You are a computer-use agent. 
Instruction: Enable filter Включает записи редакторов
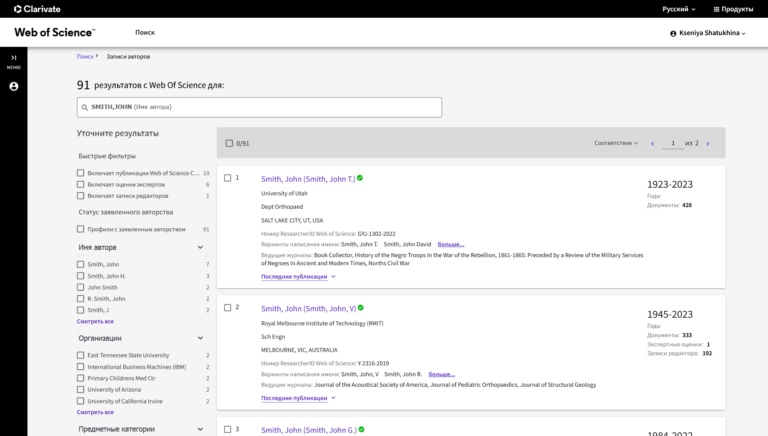[80, 195]
